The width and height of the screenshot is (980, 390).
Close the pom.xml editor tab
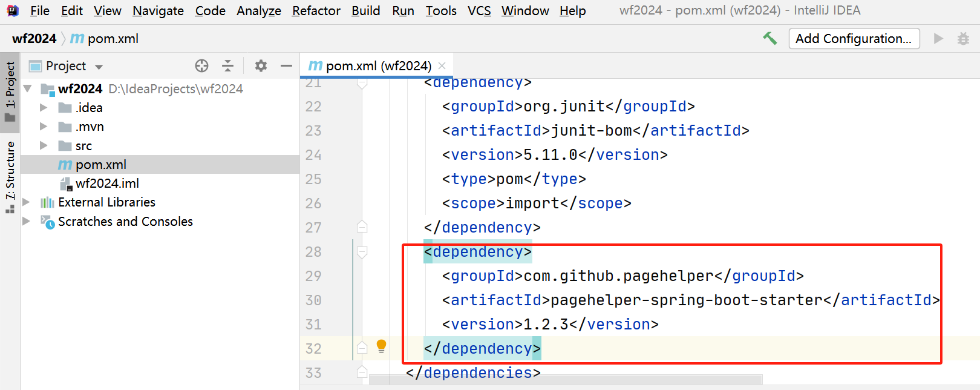point(442,66)
